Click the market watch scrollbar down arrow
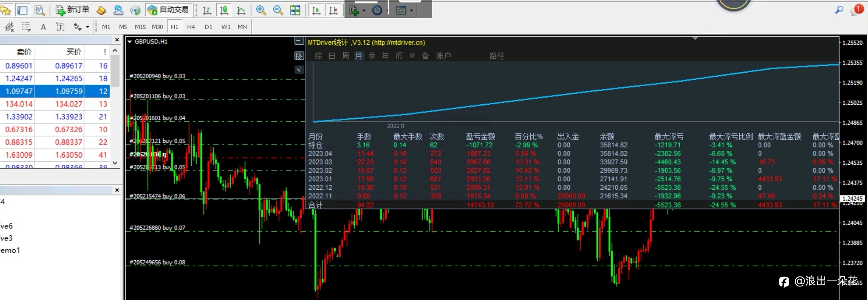 [x=115, y=163]
